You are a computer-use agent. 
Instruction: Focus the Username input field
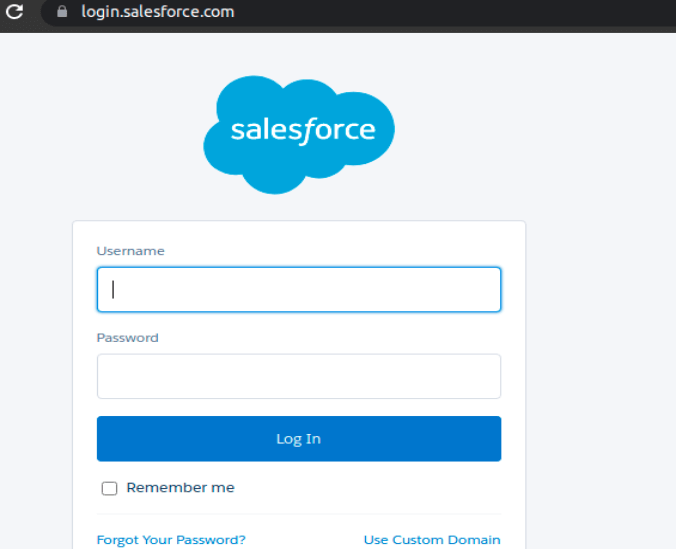pyautogui.click(x=299, y=289)
